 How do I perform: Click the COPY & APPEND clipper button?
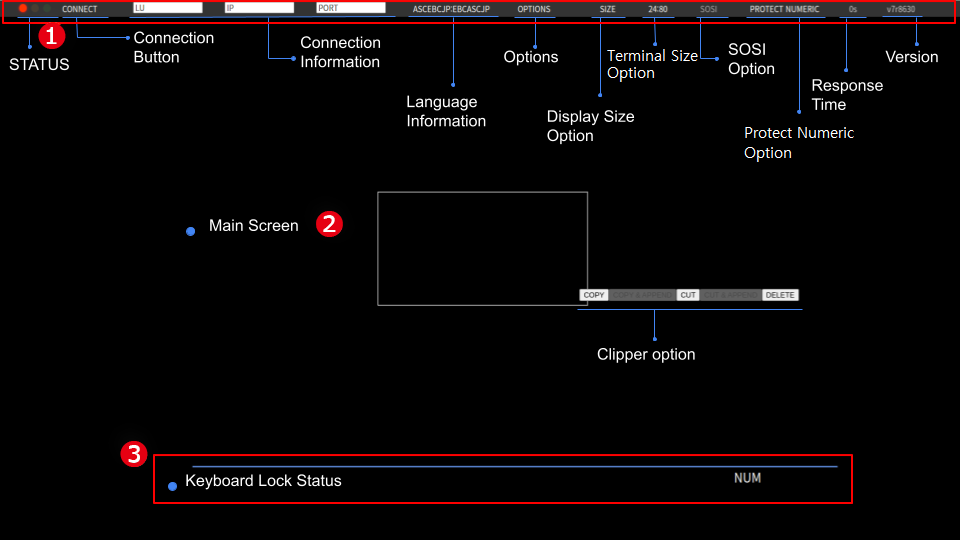click(642, 295)
